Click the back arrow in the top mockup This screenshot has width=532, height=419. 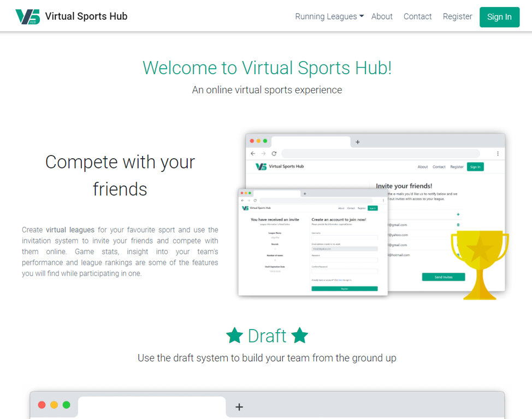point(253,153)
